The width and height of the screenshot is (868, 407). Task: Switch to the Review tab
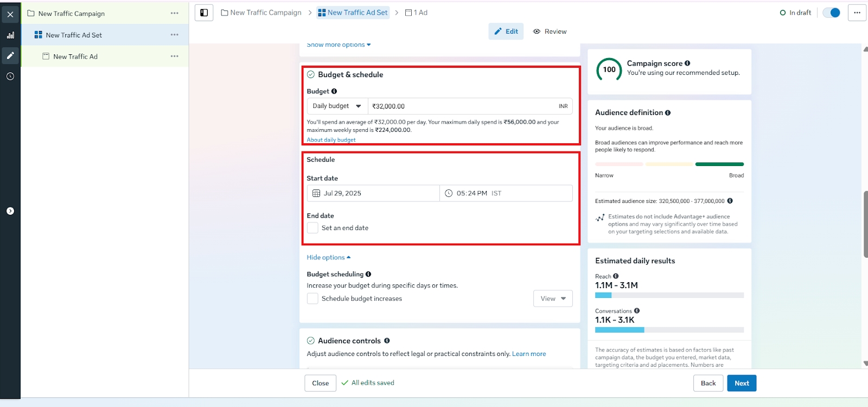pos(550,31)
